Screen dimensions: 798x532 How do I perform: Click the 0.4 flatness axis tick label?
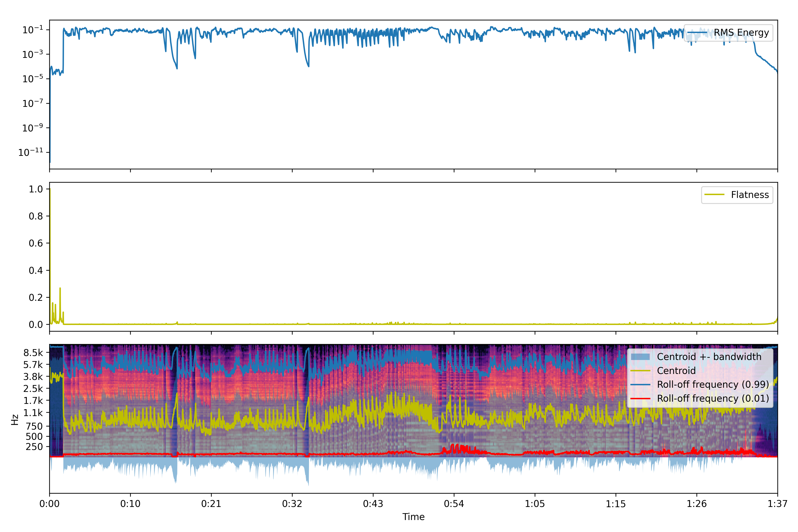[36, 270]
